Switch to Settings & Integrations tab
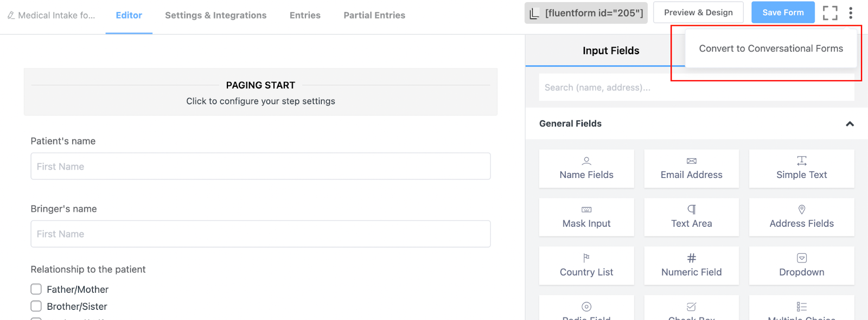Screen dimensions: 868x320 [215, 16]
